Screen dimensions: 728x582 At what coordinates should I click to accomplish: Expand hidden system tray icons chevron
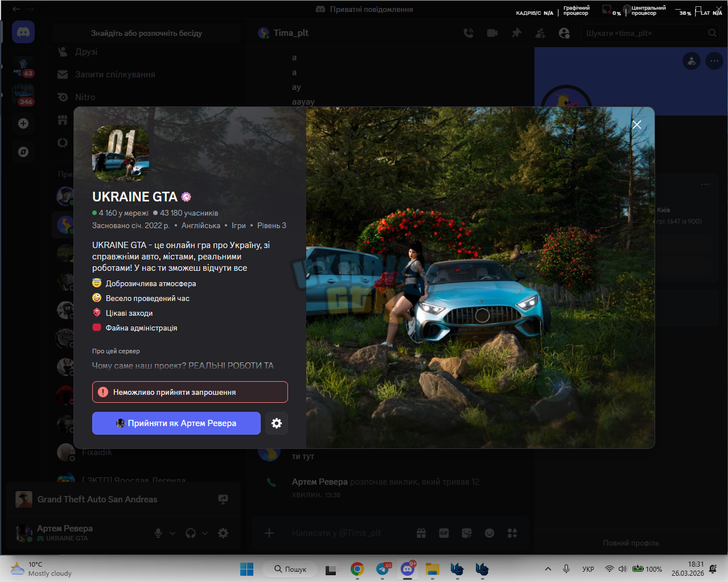[548, 569]
